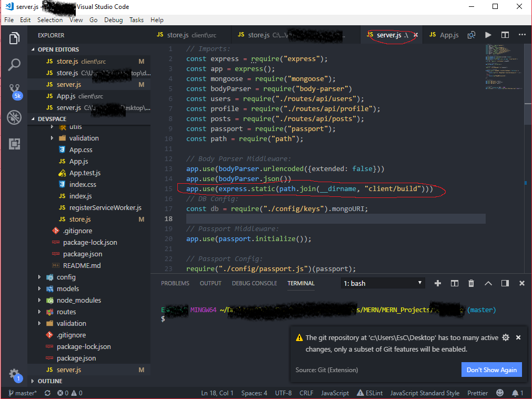Click the ESLint status item

pyautogui.click(x=369, y=393)
